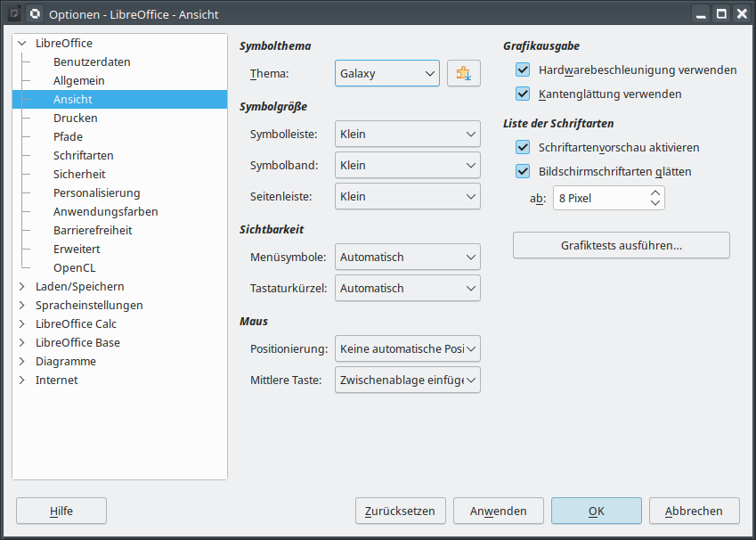Open the mouse Positionierung dropdown
Viewport: 756px width, 540px height.
click(408, 348)
